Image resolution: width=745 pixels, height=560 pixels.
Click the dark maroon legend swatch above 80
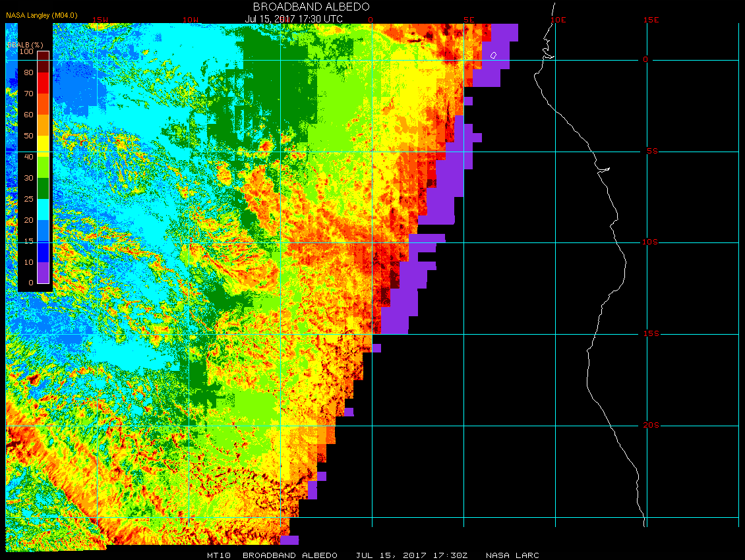click(x=44, y=62)
